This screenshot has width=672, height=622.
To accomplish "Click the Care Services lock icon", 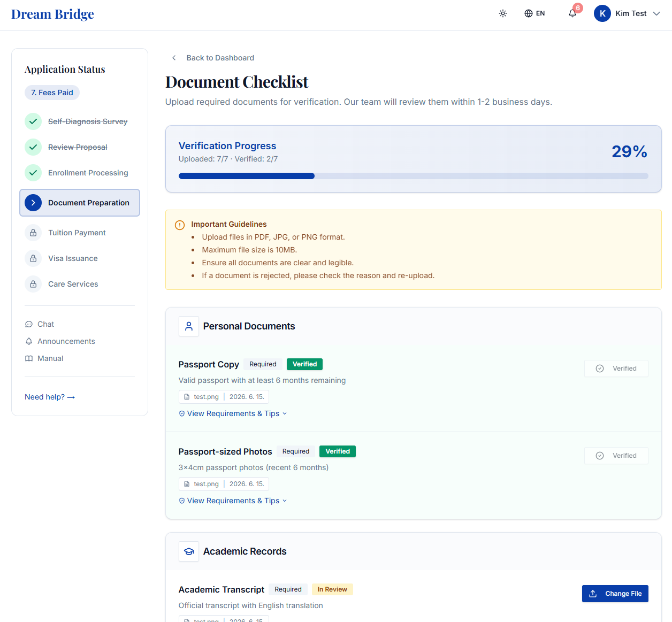I will [x=33, y=284].
